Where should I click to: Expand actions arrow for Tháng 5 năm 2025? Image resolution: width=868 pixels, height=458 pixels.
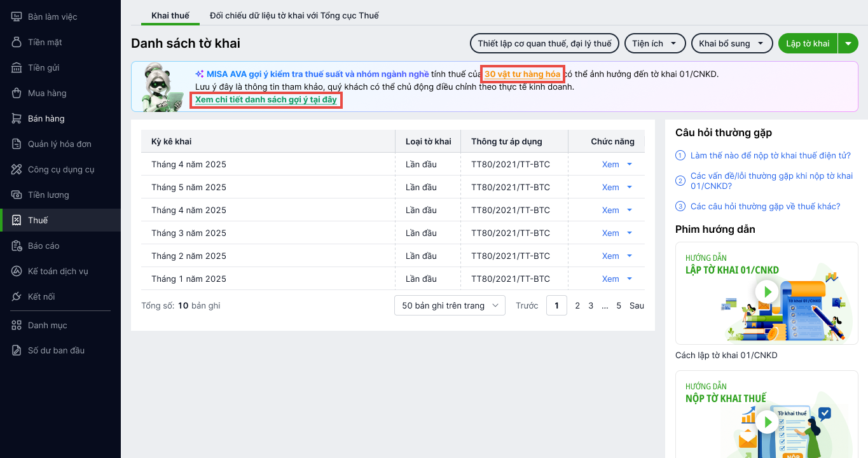tap(630, 187)
